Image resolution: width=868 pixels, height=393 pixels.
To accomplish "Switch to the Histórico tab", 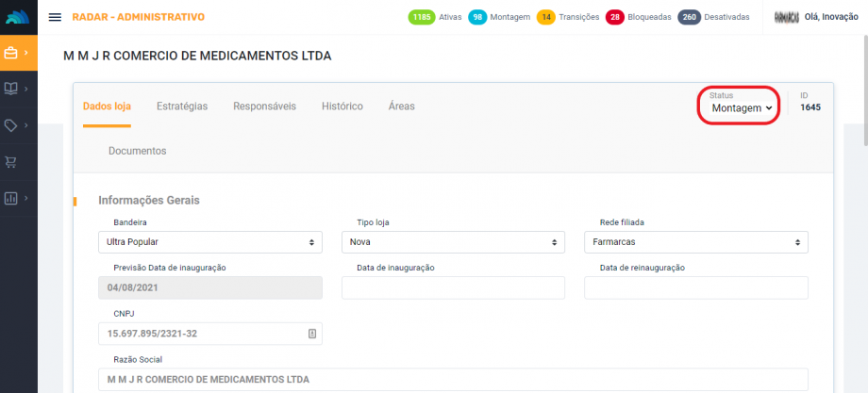I will [342, 106].
